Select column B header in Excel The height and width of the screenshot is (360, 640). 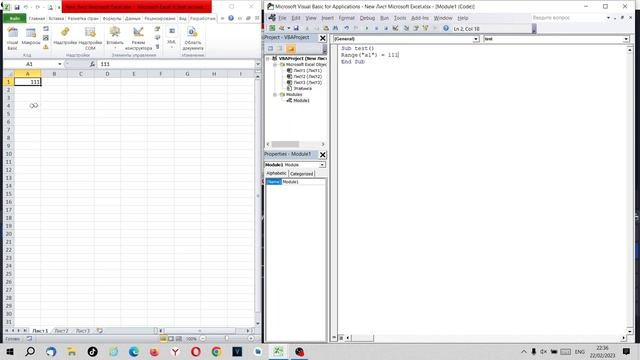coord(54,74)
